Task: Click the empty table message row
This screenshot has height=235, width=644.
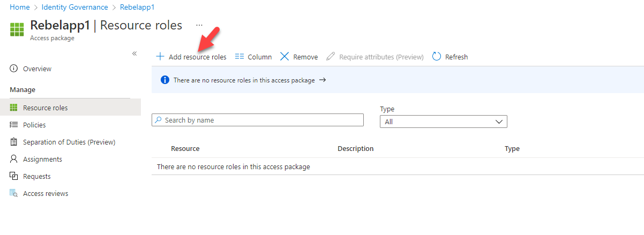Action: (398, 166)
